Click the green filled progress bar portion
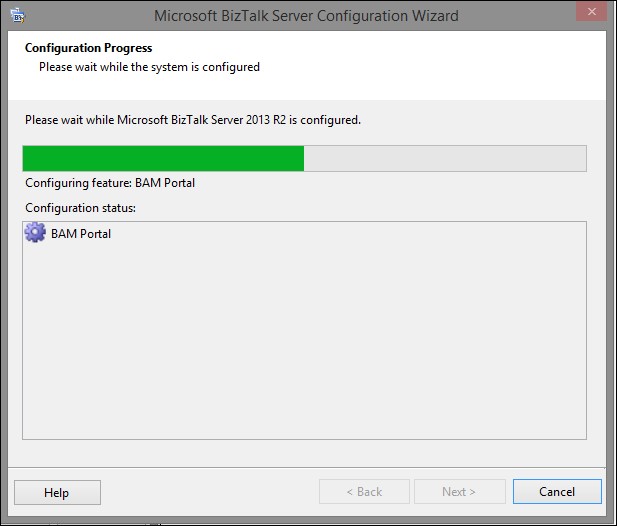Viewport: 617px width, 526px height. tap(163, 158)
